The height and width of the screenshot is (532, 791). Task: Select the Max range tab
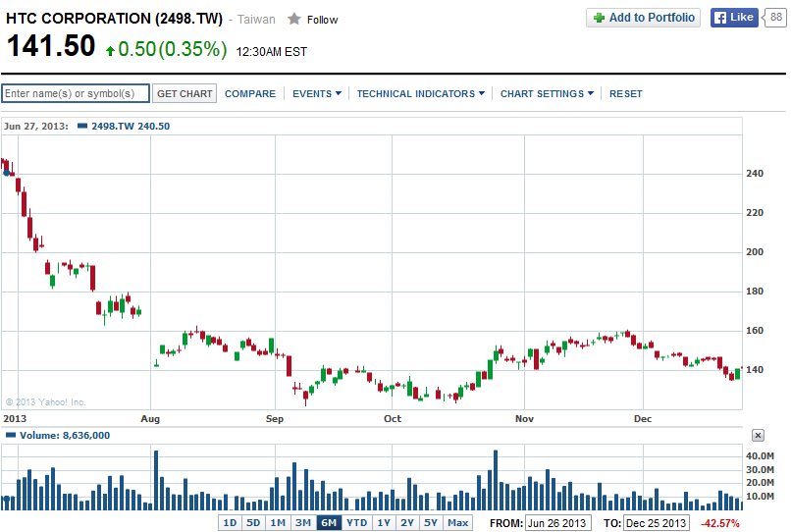[x=457, y=523]
